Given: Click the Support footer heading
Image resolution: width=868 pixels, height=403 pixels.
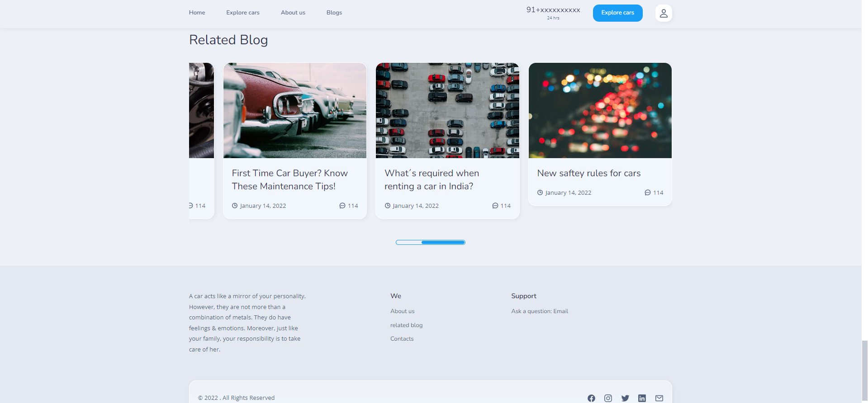Looking at the screenshot, I should point(524,296).
